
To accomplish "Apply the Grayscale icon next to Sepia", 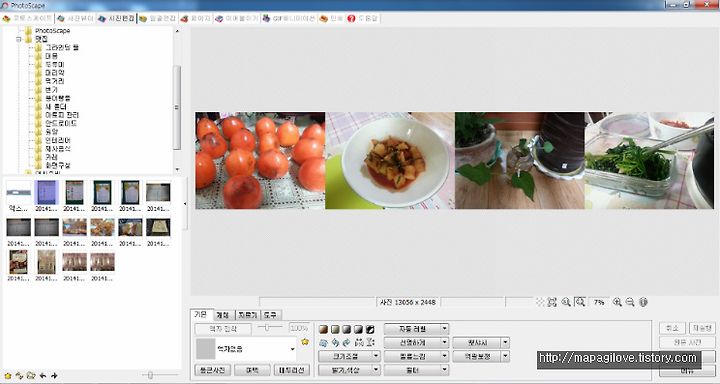I will pyautogui.click(x=335, y=329).
